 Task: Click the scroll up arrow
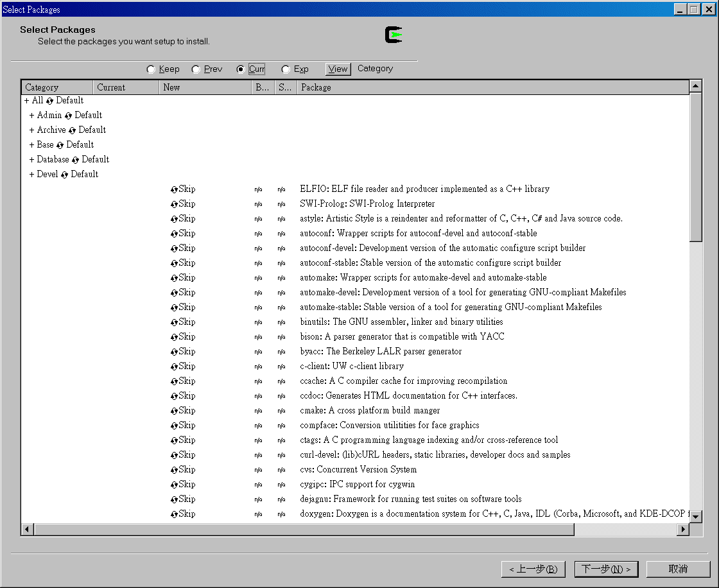pos(696,86)
